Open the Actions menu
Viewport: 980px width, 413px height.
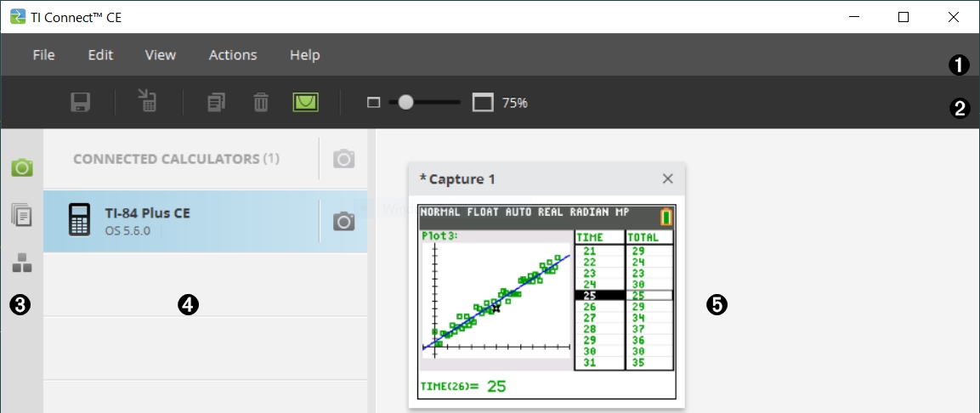coord(233,55)
